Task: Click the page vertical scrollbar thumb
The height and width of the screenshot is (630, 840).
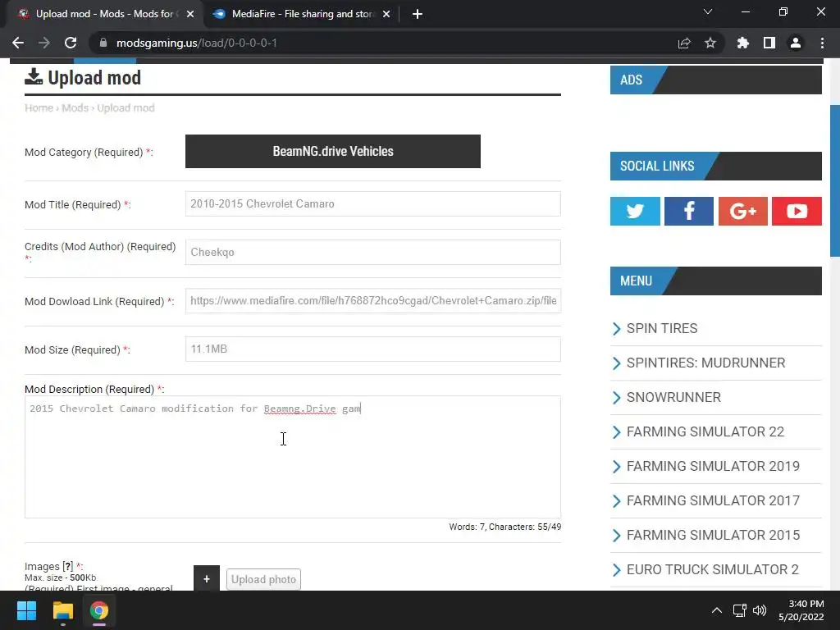Action: (x=834, y=180)
